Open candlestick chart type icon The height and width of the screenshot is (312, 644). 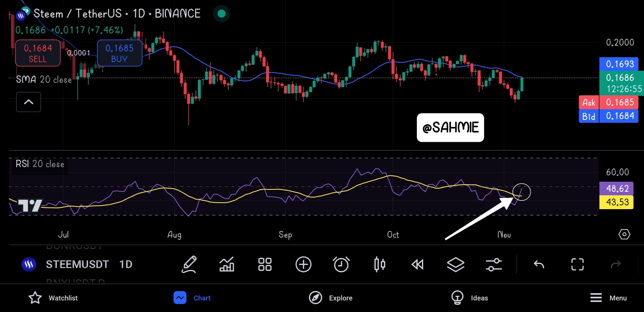pos(380,264)
